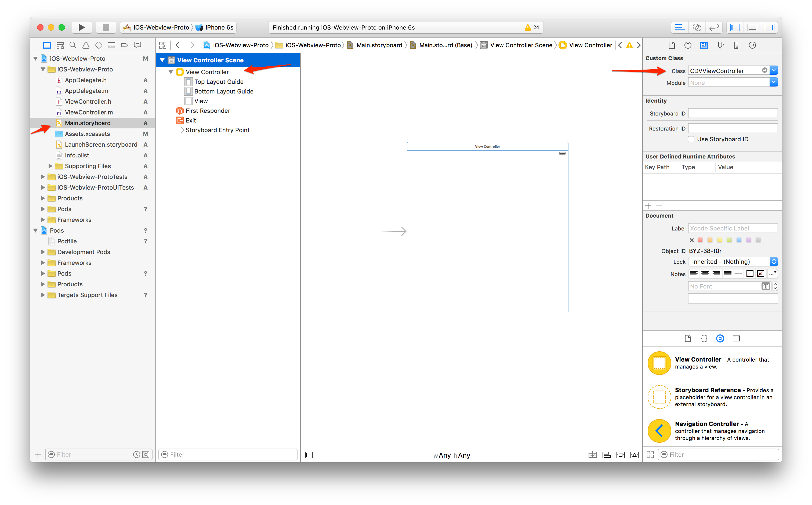Open the Quick Help inspector

pos(688,45)
